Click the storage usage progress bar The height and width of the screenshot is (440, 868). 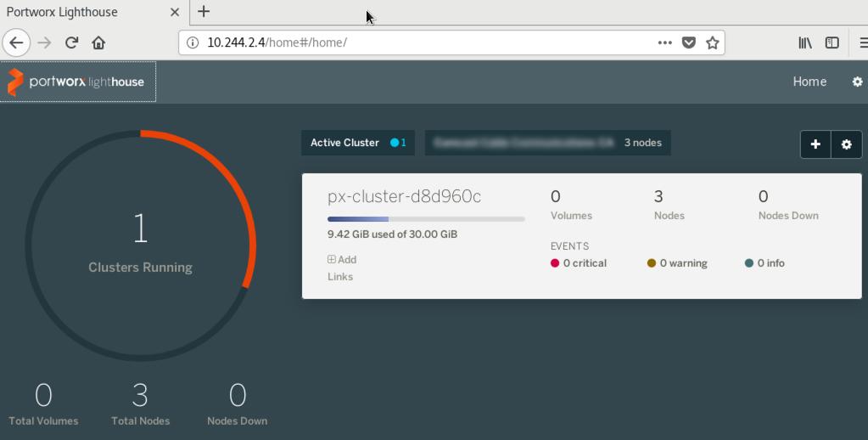point(426,219)
